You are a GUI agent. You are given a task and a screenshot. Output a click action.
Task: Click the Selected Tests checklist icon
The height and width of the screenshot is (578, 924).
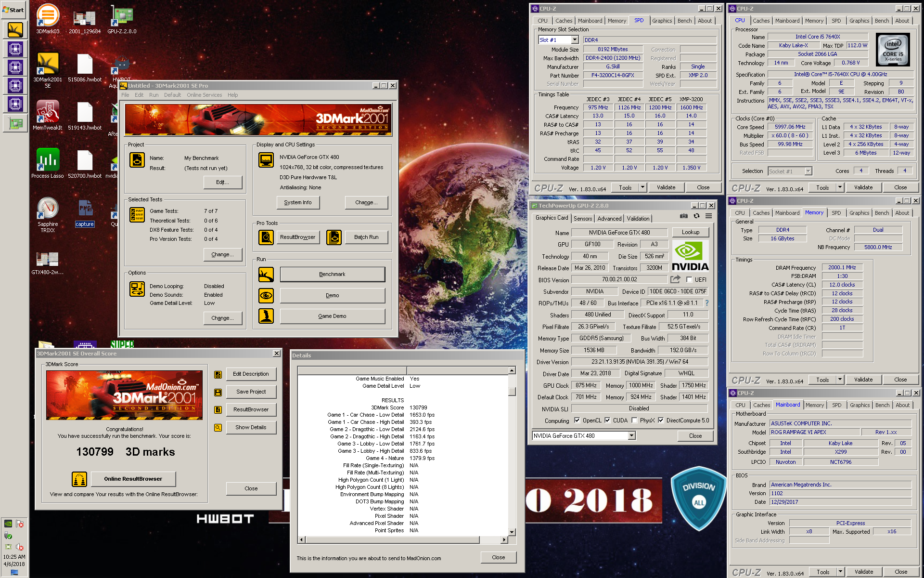[137, 215]
